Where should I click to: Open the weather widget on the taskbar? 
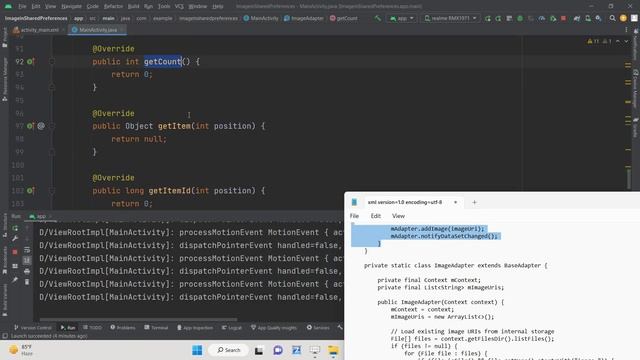click(21, 350)
